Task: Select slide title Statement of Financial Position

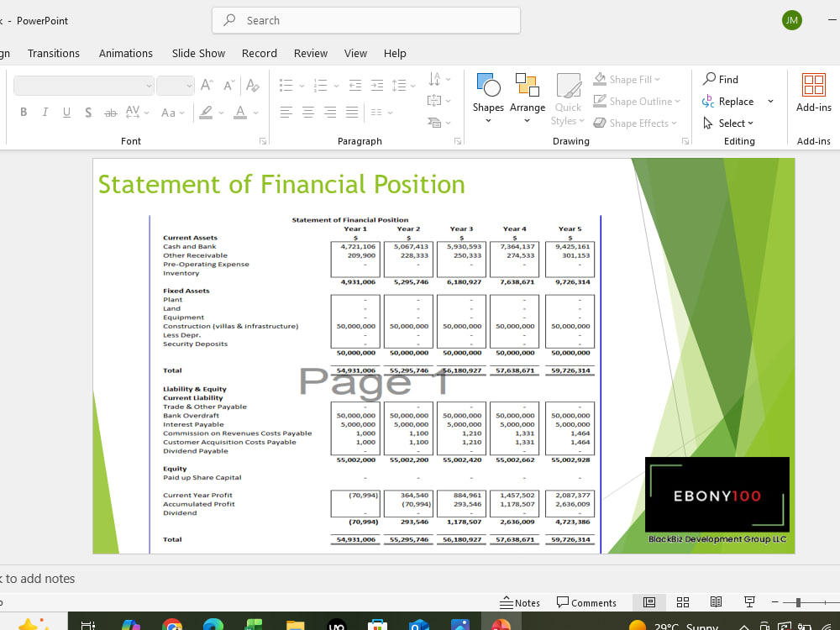Action: [281, 184]
